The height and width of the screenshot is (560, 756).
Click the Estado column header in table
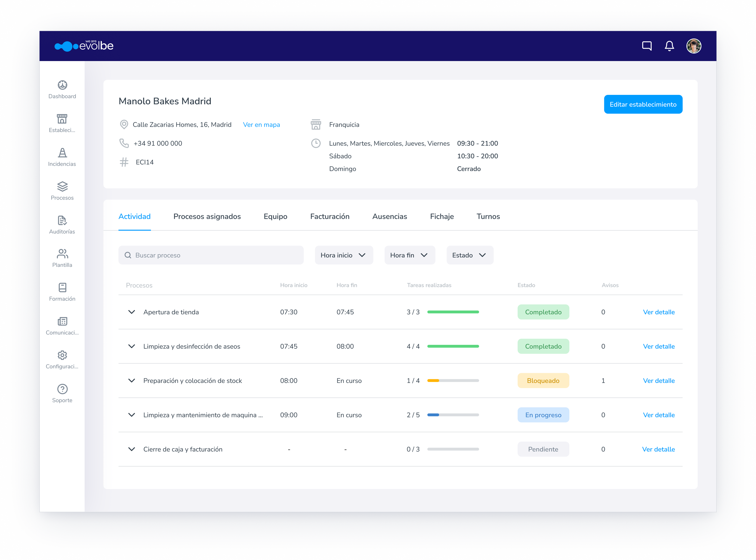coord(526,285)
